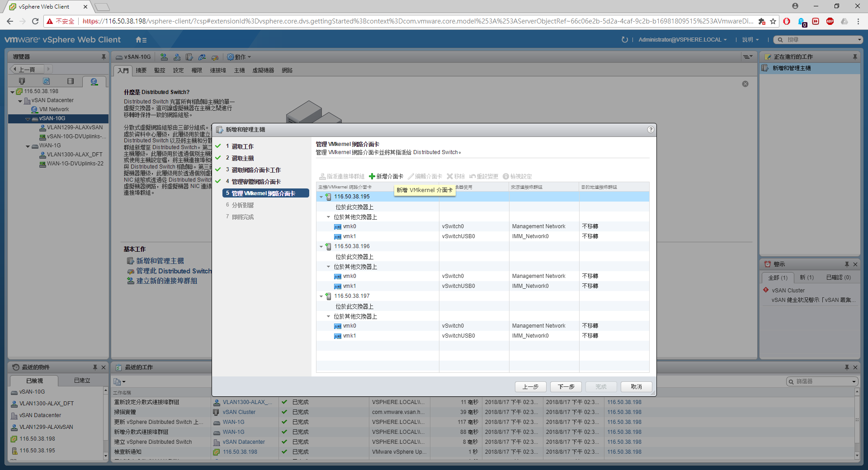Viewport: 868px width, 470px height.
Task: Close the 最近的物件 panel
Action: tap(104, 367)
